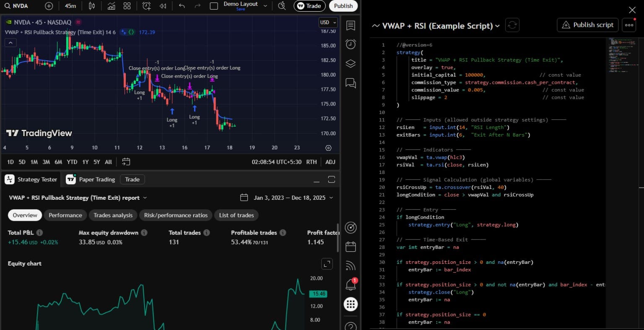Toggle RTH regular trading hours session
The height and width of the screenshot is (330, 644).
coord(311,162)
